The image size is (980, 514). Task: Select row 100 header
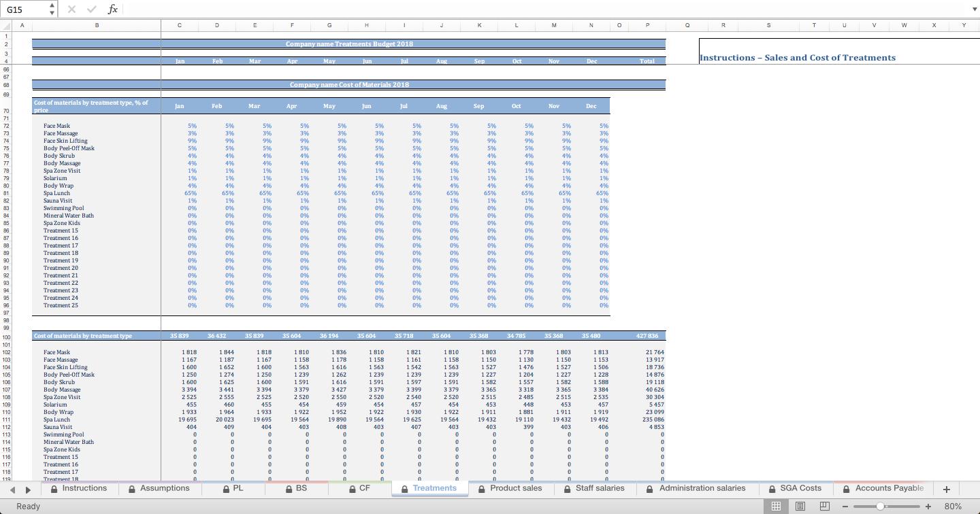[6, 337]
